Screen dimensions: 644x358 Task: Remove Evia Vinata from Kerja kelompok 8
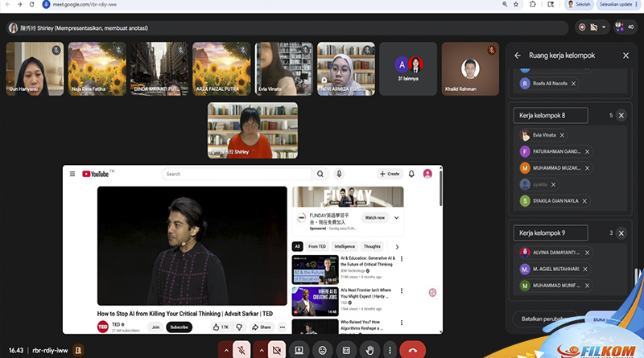[x=562, y=135]
